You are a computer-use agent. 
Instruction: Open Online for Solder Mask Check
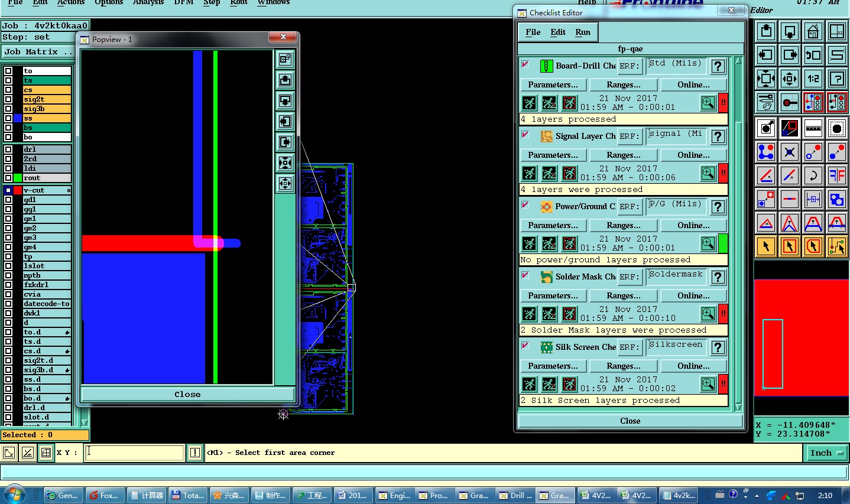click(694, 295)
